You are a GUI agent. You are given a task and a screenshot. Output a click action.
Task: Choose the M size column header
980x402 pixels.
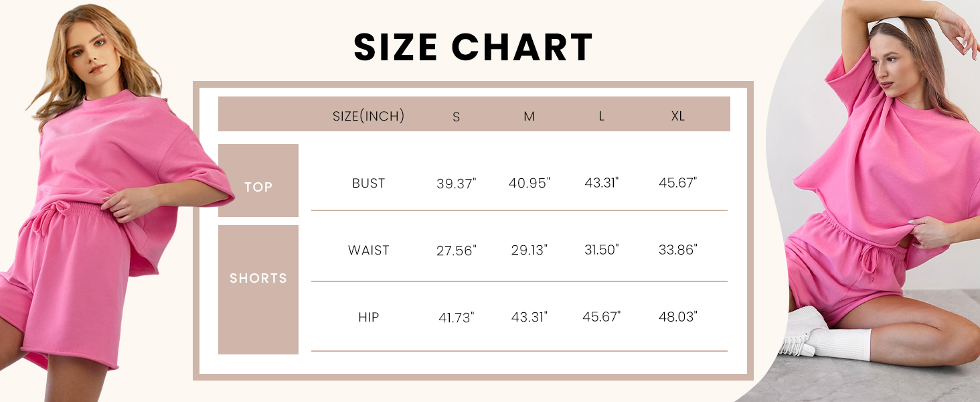[529, 117]
